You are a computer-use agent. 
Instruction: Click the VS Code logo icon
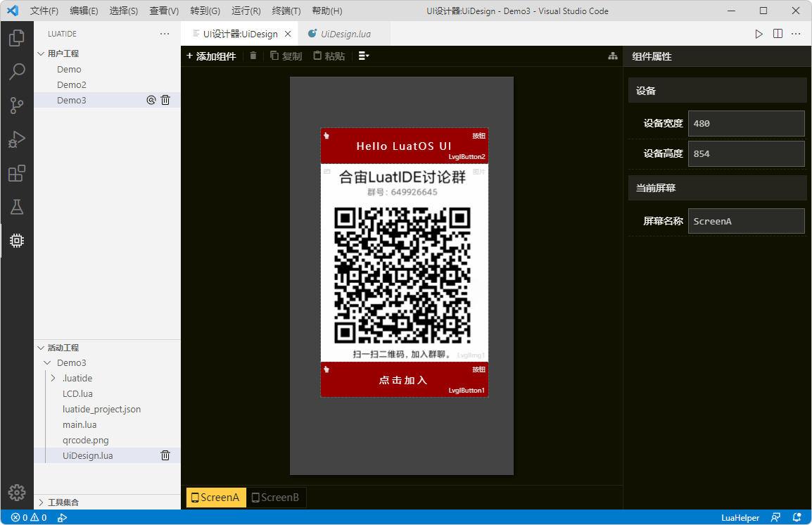pos(13,11)
